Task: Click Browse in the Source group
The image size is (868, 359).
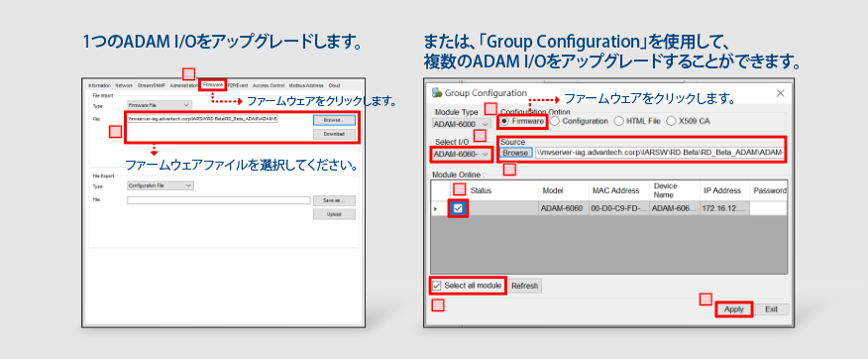Action: pos(515,153)
